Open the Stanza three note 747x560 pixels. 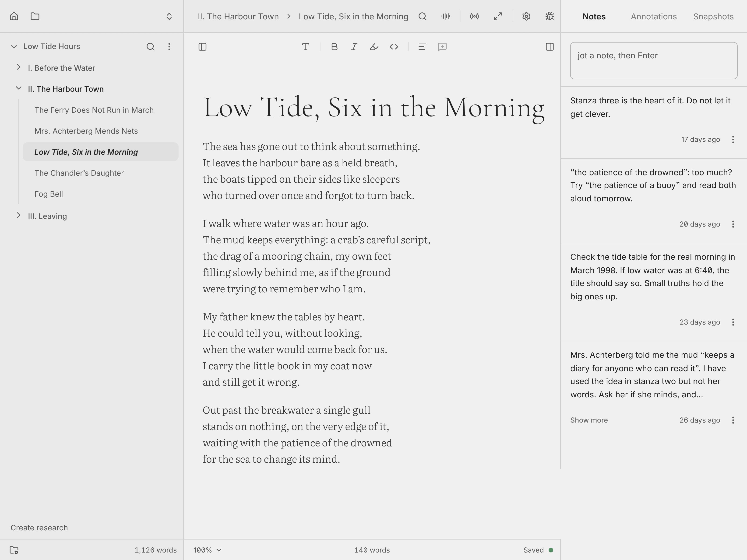[x=653, y=107]
